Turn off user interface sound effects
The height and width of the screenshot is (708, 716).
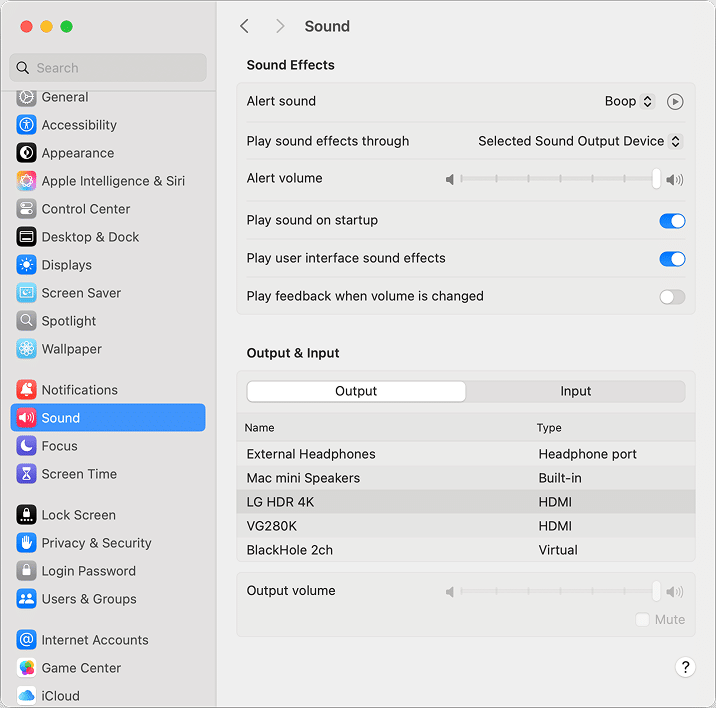(672, 259)
